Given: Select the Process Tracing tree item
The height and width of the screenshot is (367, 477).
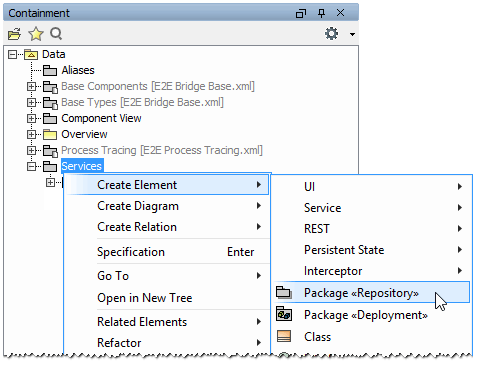Looking at the screenshot, I should (x=162, y=150).
